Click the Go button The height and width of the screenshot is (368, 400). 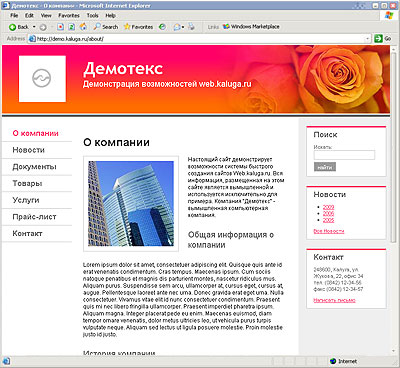click(x=382, y=39)
